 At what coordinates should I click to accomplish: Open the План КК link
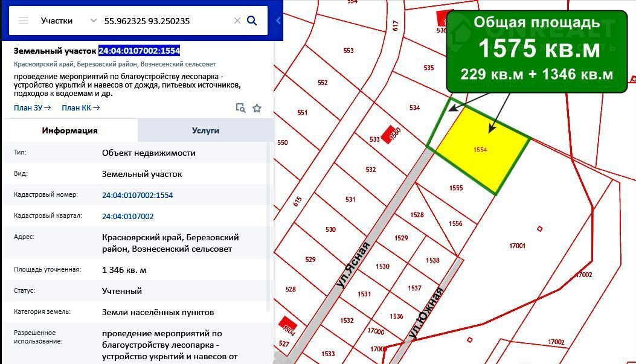tap(80, 108)
